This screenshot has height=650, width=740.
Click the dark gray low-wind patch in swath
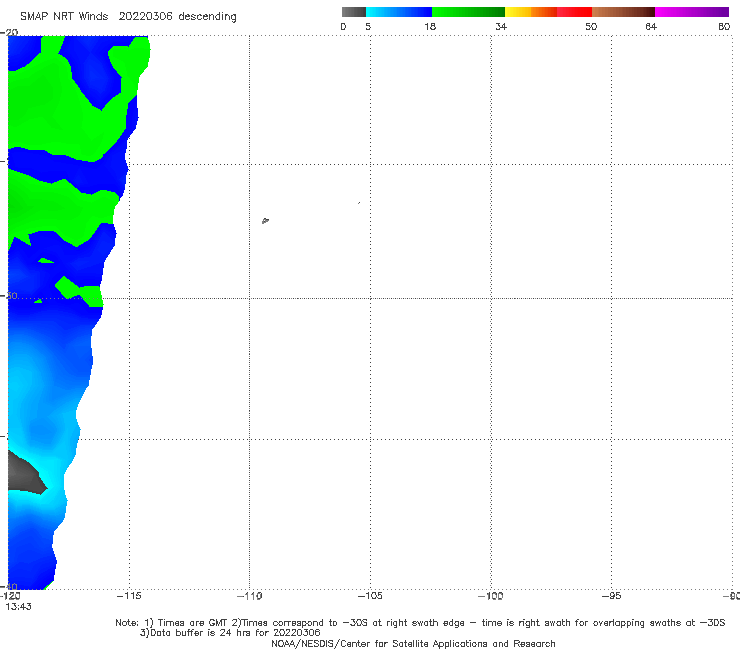point(27,473)
